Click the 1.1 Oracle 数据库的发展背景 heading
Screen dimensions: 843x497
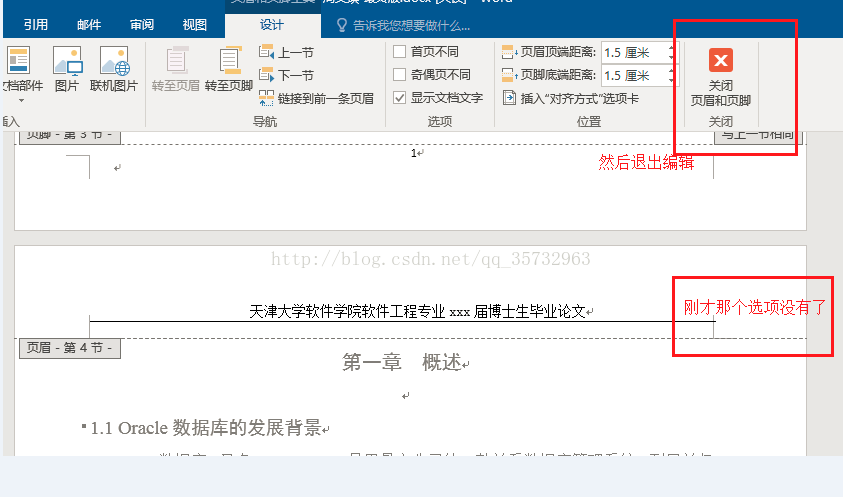point(206,428)
